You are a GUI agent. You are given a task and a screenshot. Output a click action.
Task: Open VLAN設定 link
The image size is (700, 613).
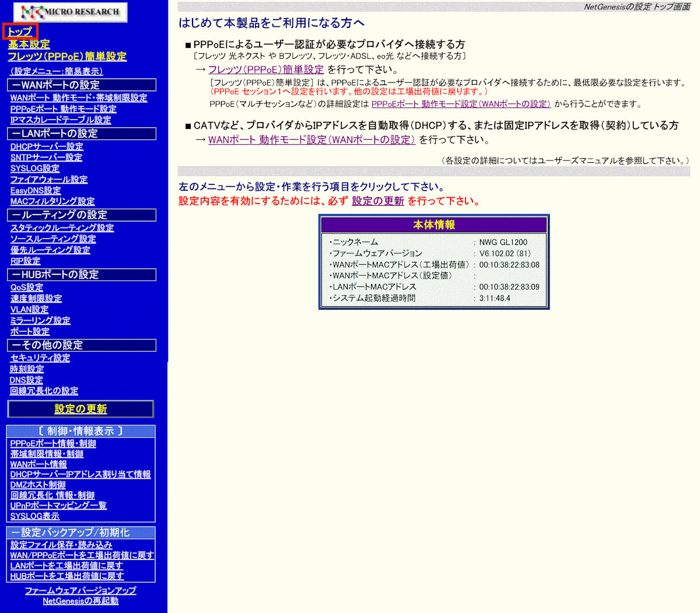coord(29,310)
